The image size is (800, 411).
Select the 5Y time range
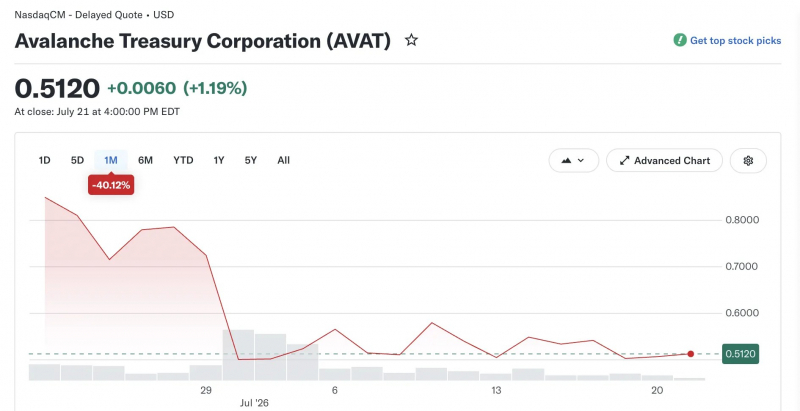[x=251, y=160]
